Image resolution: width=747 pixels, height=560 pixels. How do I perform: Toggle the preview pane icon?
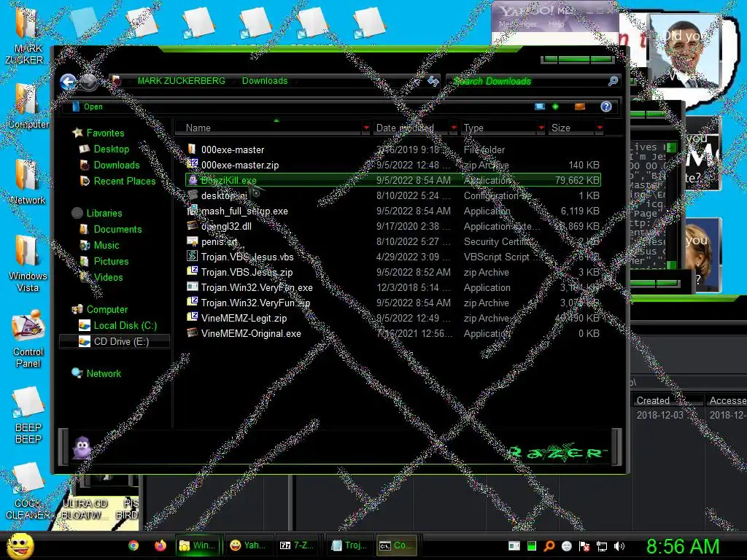tap(580, 106)
